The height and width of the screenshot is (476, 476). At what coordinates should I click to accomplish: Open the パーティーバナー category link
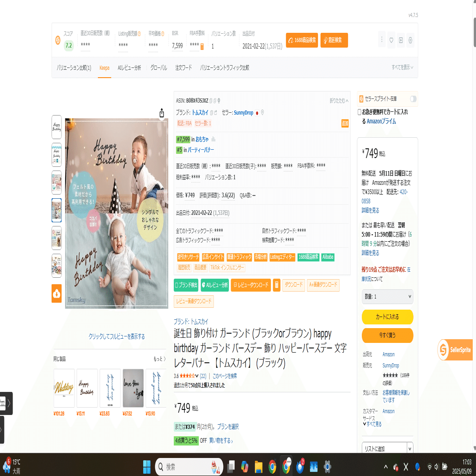pos(201,150)
